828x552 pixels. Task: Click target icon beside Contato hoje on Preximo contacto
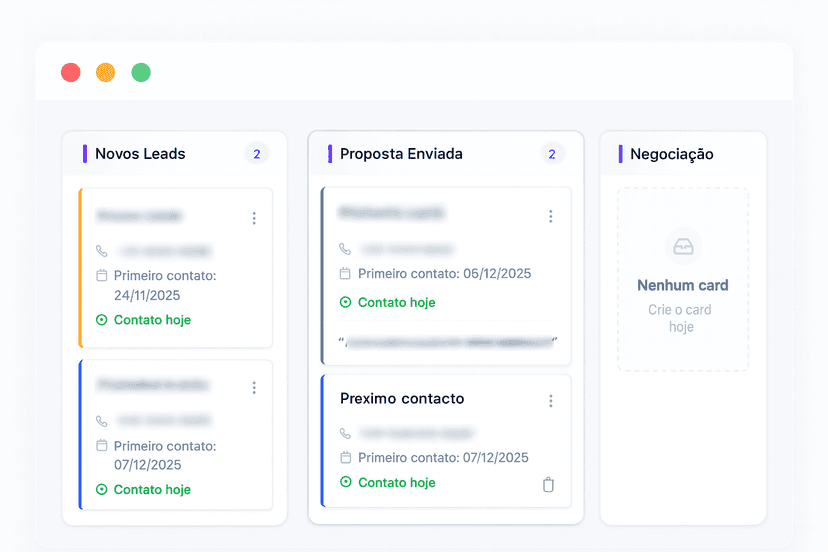pos(346,482)
